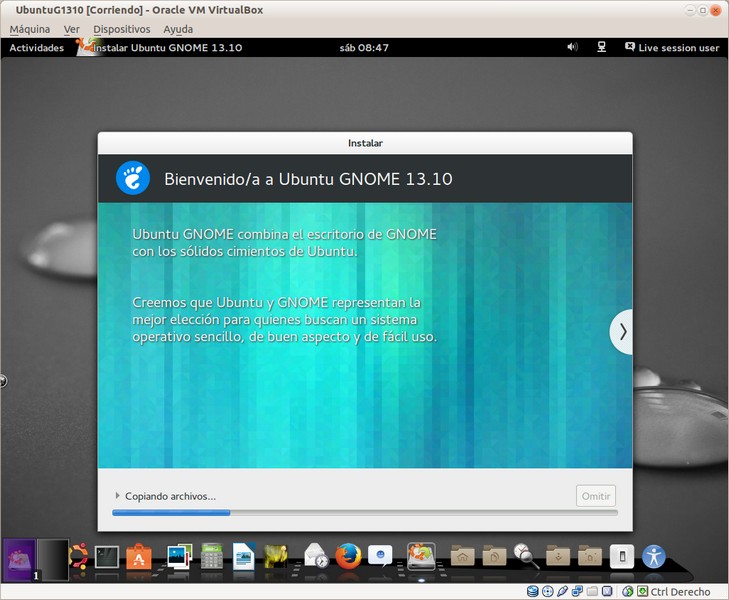The width and height of the screenshot is (729, 600).
Task: Expand the Copiando archivos details
Action: click(117, 496)
